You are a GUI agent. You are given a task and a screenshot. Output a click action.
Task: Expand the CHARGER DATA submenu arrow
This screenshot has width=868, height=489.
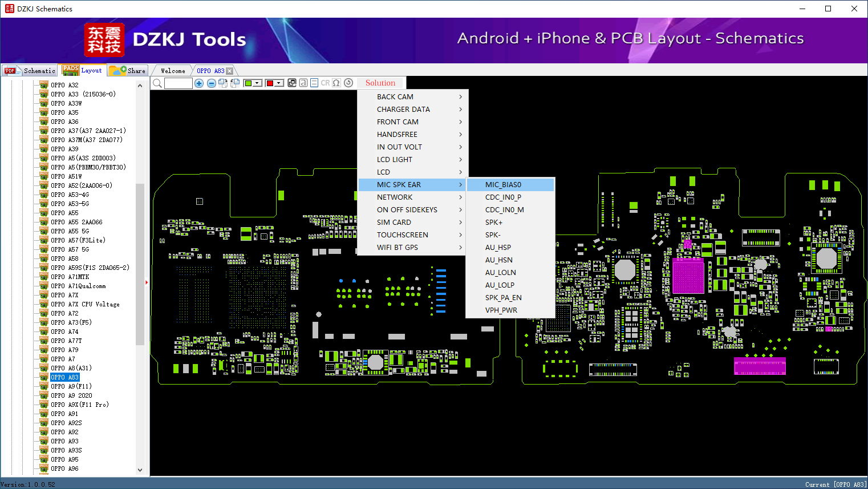461,110
